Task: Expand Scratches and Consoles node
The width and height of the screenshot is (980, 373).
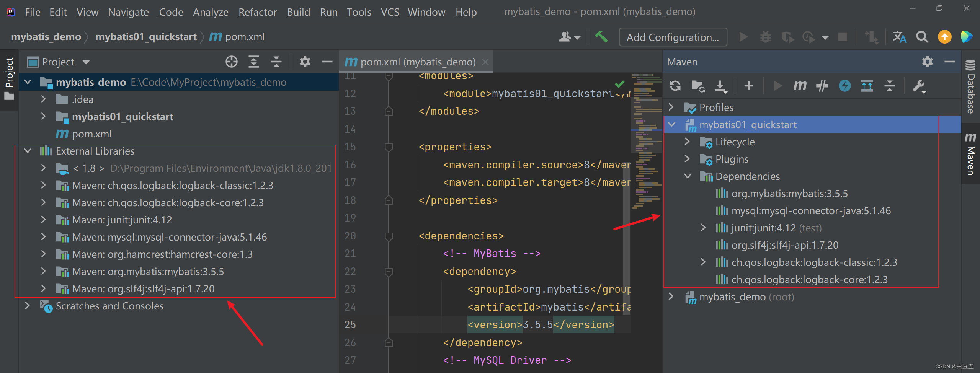Action: [x=27, y=306]
